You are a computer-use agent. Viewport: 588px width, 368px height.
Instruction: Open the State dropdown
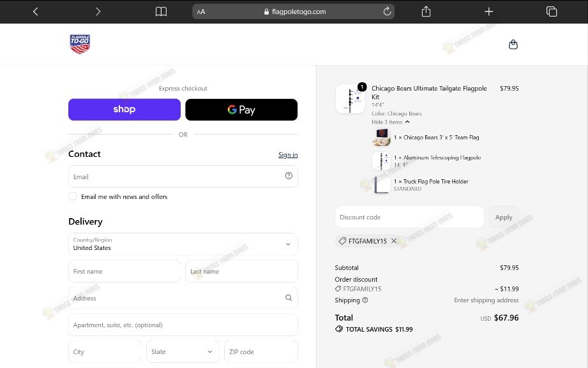coord(183,351)
